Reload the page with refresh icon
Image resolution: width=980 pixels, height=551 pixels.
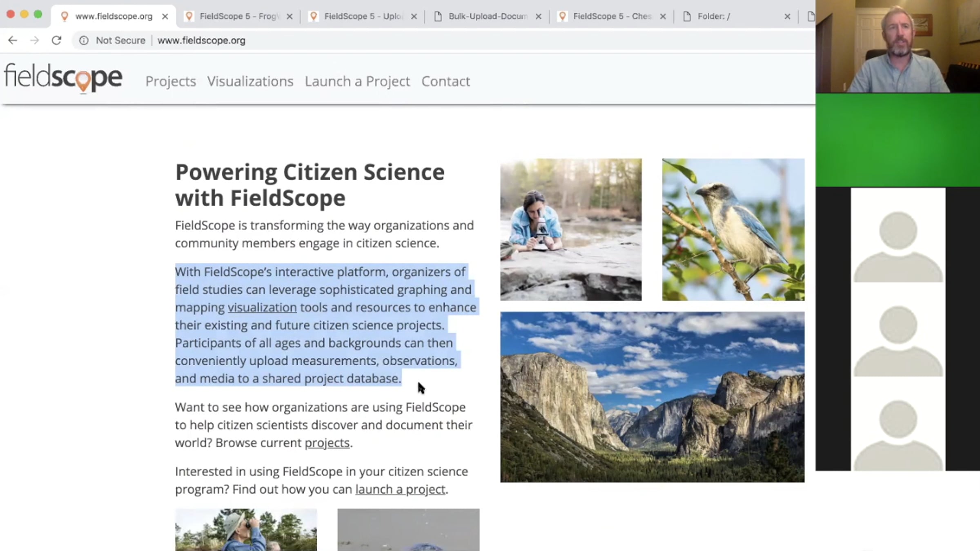coord(56,40)
